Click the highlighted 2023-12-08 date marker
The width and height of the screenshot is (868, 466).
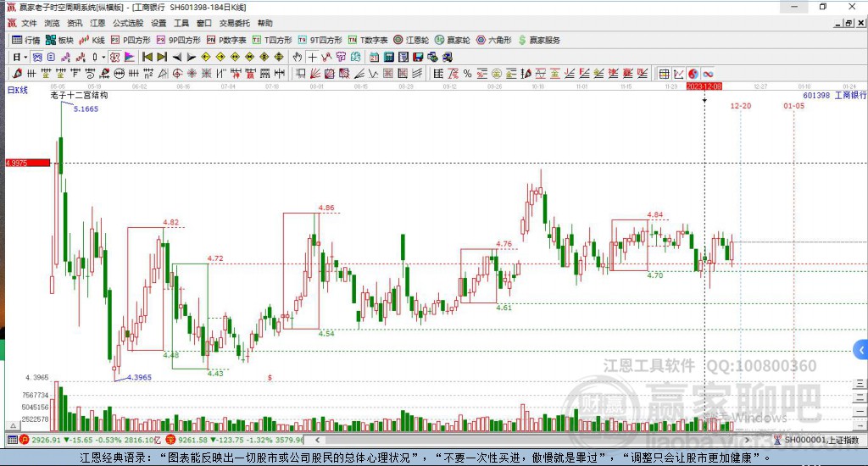704,86
